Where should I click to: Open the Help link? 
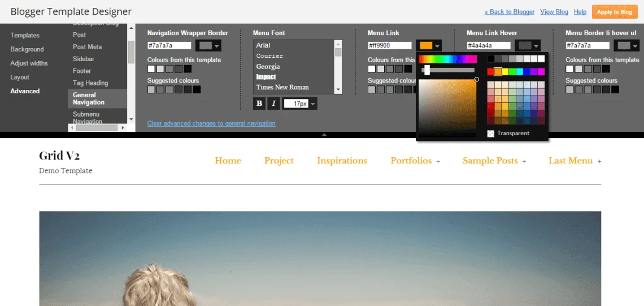coord(580,12)
